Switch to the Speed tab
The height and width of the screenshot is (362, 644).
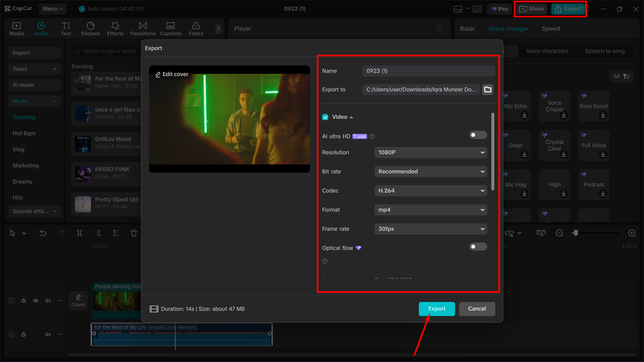point(550,29)
